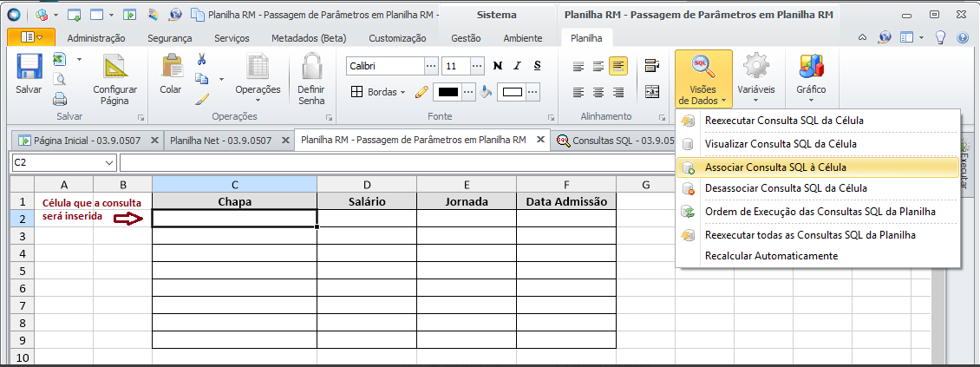Align text right

(618, 93)
